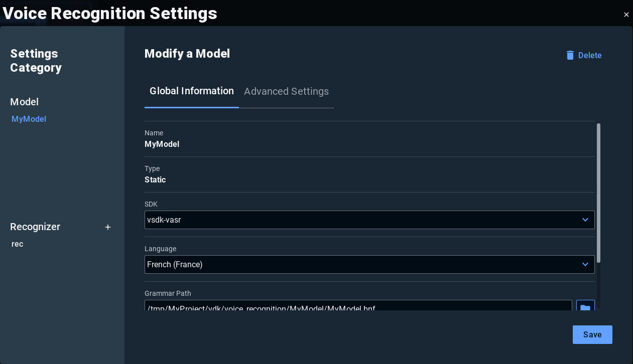The height and width of the screenshot is (364, 633).
Task: Open the SDK vsdk-vasr combo box
Action: [x=361, y=220]
